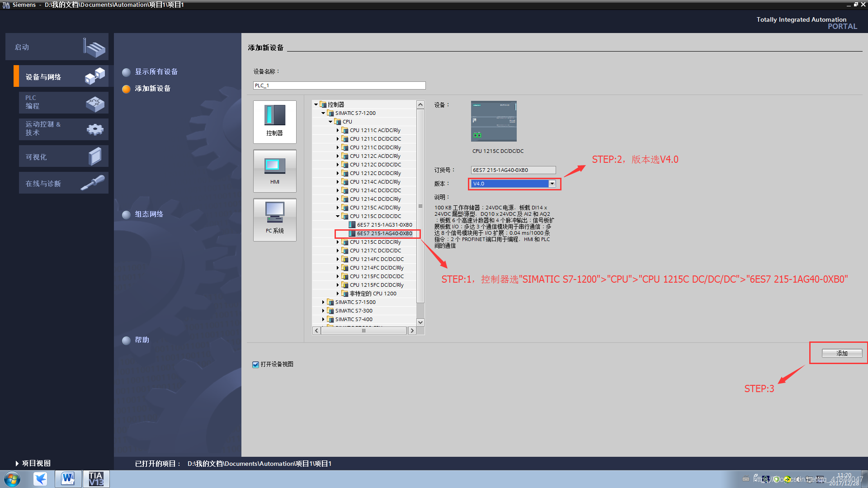Select CPU 1214FC DC/DC/Rly text row
This screenshot has width=868, height=488.
click(377, 268)
